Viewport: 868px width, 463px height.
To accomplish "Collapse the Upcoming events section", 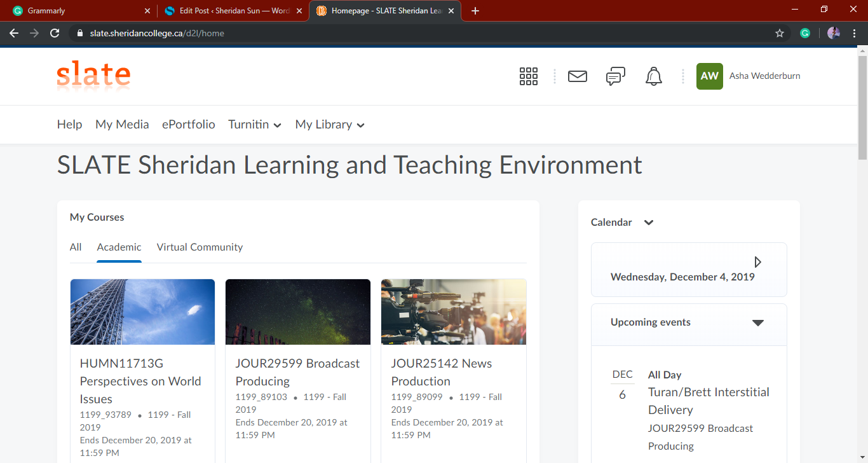I will 757,322.
